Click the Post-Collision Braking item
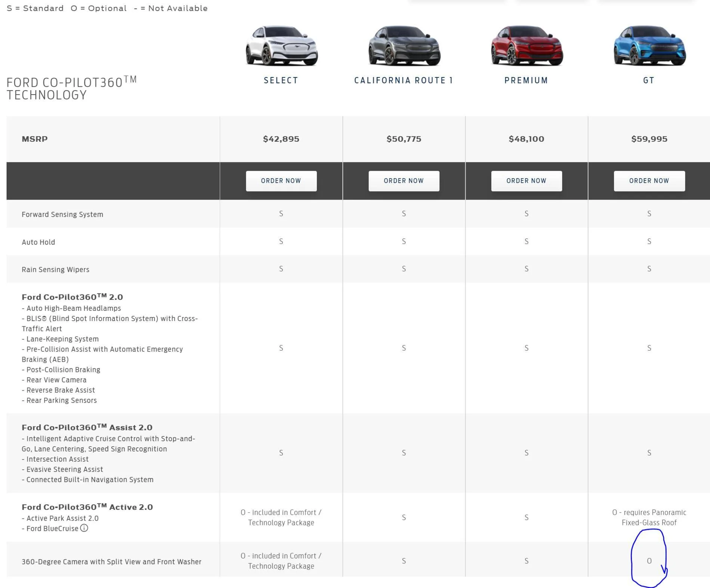Screen dimensions: 710x588 pos(63,370)
